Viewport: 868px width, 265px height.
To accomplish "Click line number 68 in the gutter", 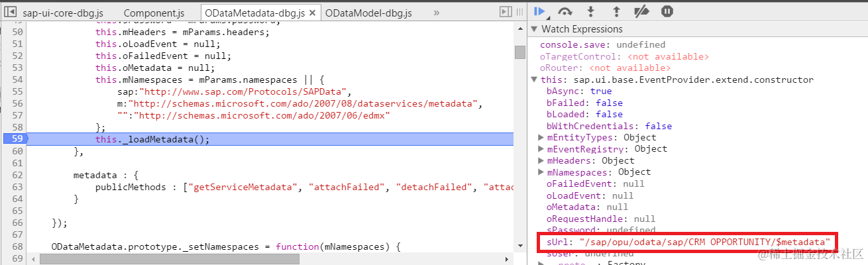I will click(18, 247).
